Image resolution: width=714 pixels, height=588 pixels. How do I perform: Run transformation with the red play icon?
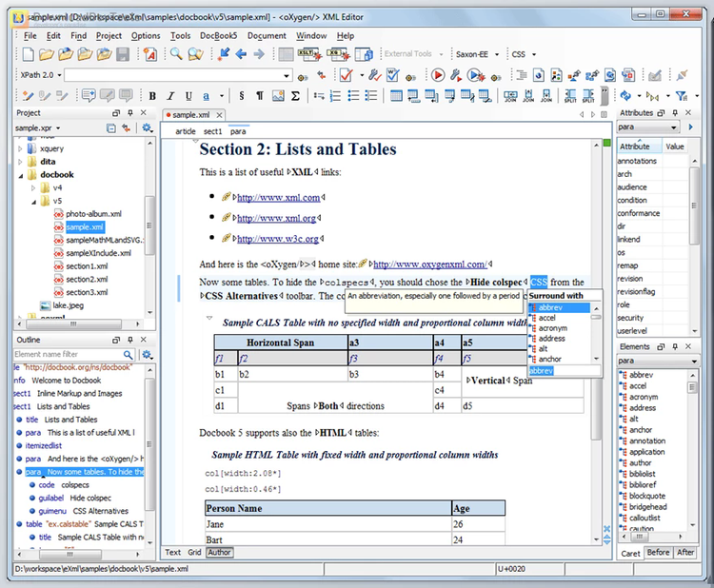click(x=438, y=74)
